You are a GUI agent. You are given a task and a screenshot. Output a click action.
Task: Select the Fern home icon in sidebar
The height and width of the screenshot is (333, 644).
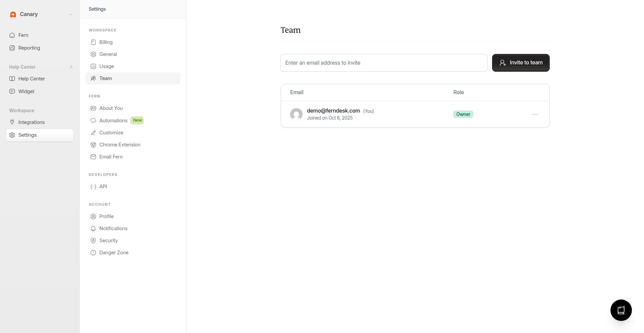[12, 35]
